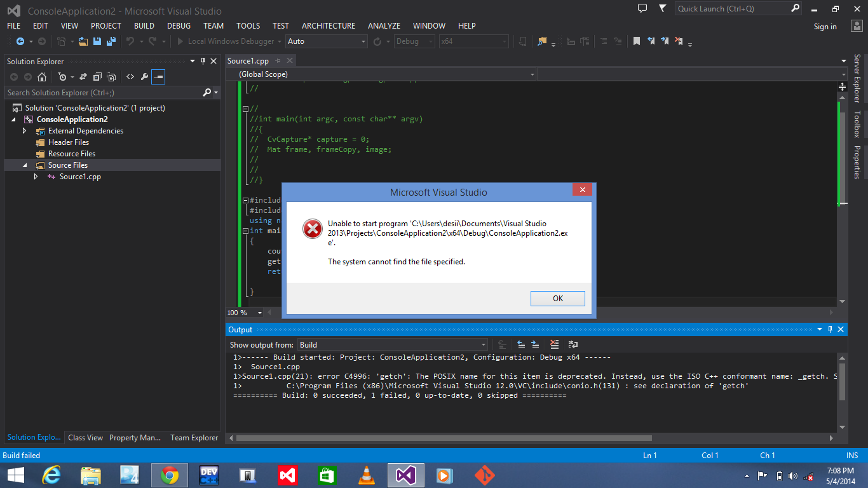Open VLC media player from taskbar
868x488 pixels.
point(366,475)
